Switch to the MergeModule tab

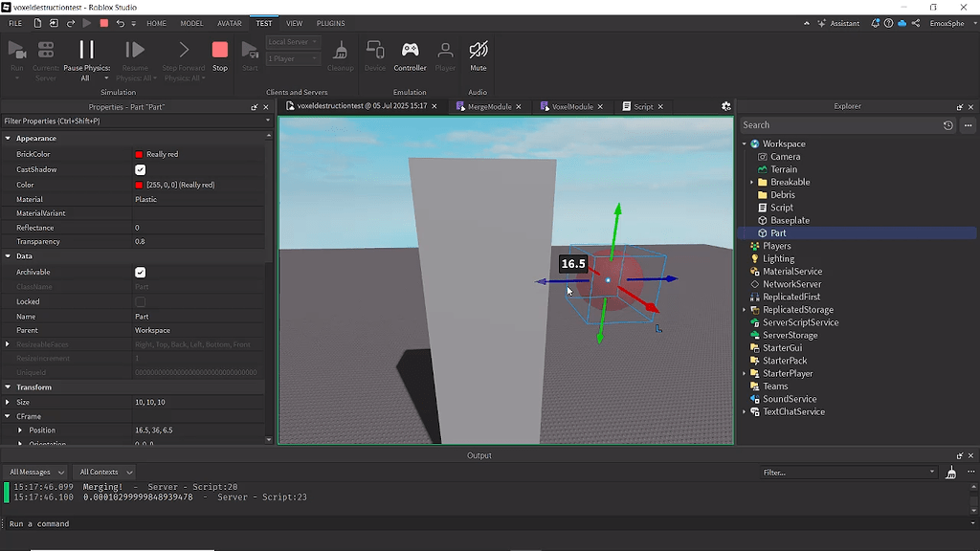489,106
